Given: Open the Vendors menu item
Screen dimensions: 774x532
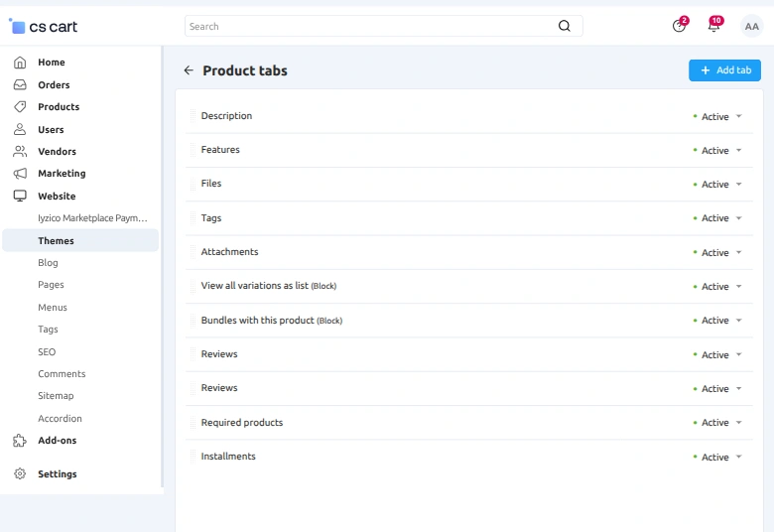Looking at the screenshot, I should pos(57,151).
